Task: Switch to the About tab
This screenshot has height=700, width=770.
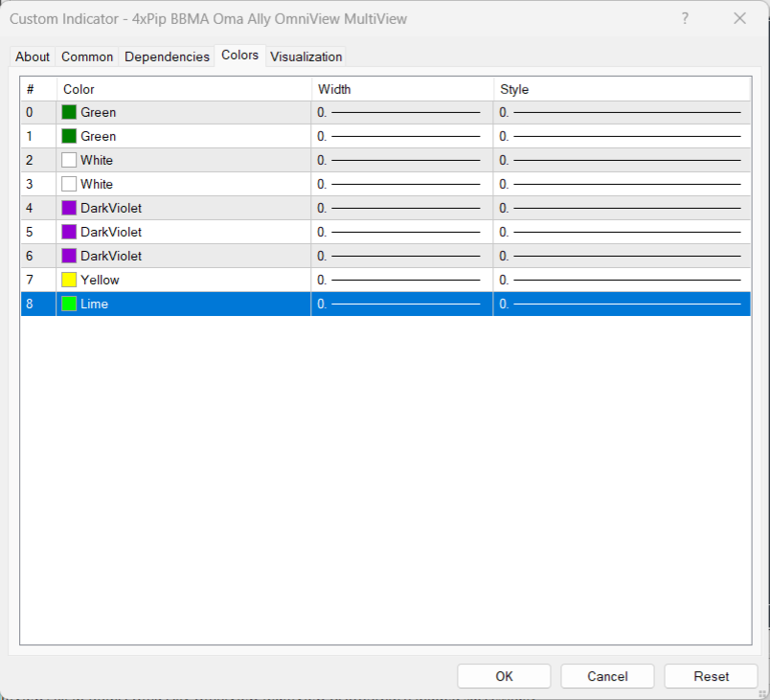Action: [33, 56]
